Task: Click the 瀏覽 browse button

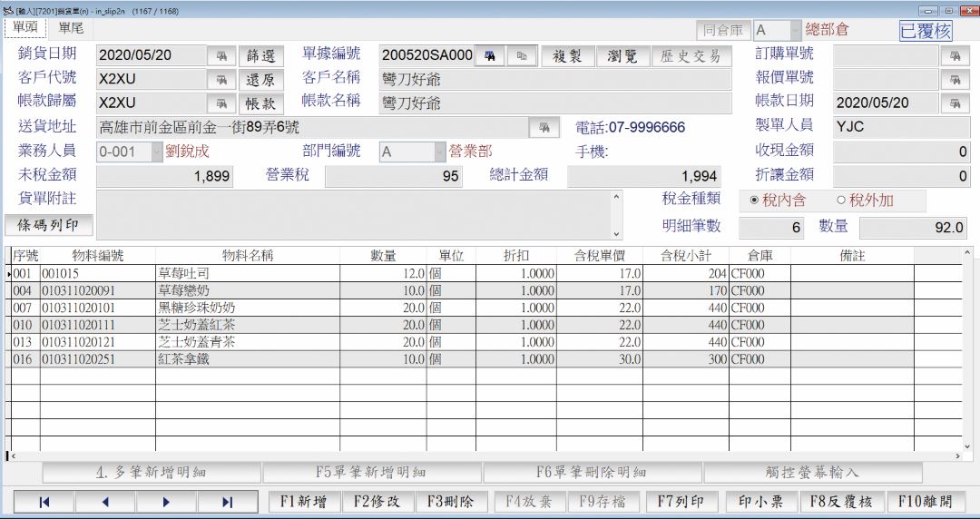Action: tap(622, 56)
